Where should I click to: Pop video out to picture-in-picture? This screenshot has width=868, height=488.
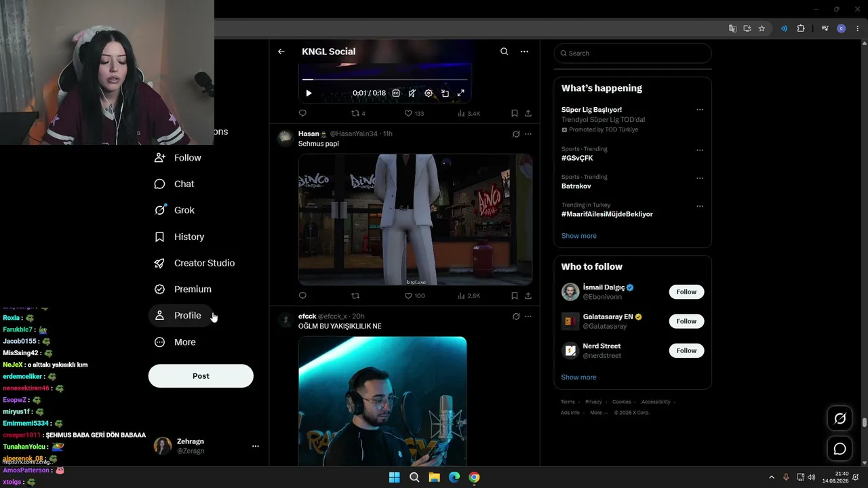coord(445,93)
